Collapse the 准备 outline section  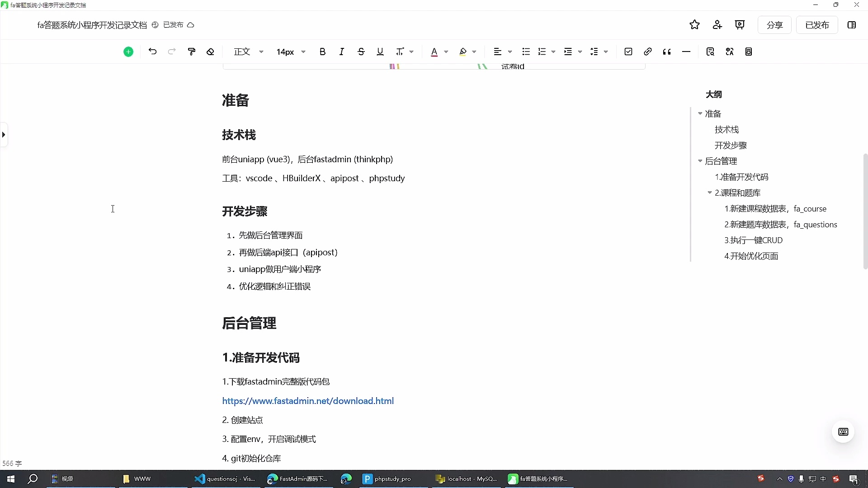(700, 113)
